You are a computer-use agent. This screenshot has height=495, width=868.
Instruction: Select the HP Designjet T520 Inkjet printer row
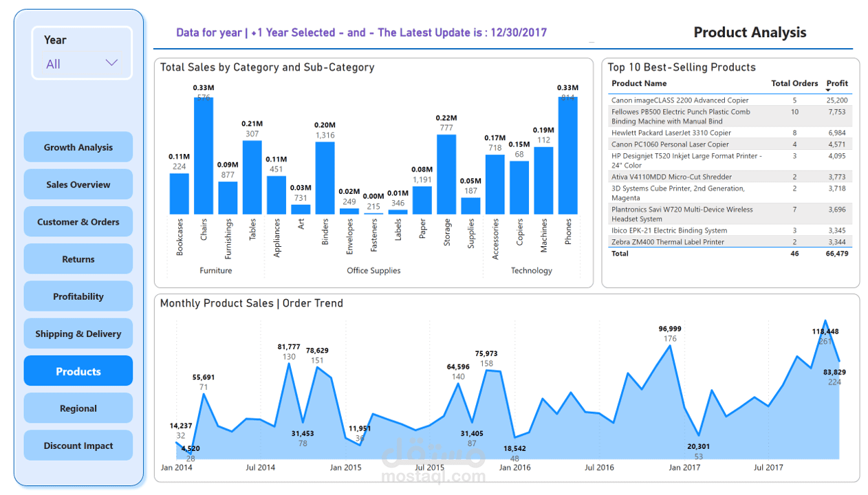click(730, 160)
